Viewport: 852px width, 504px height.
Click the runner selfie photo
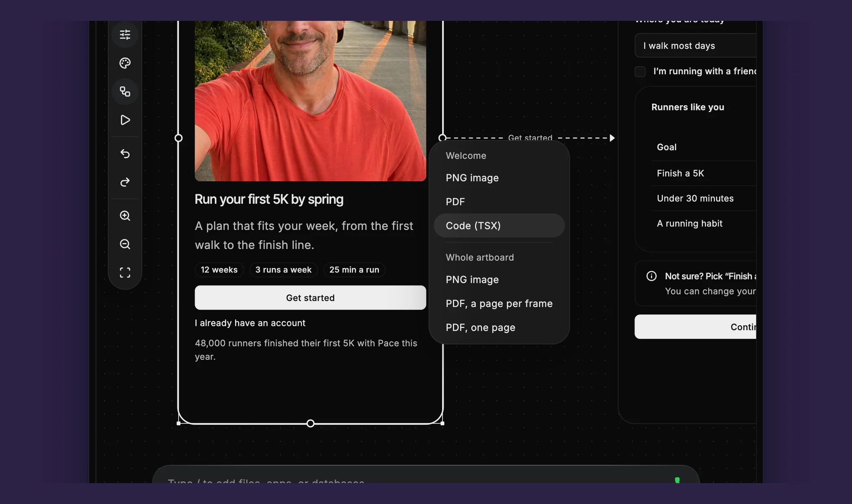tap(310, 101)
